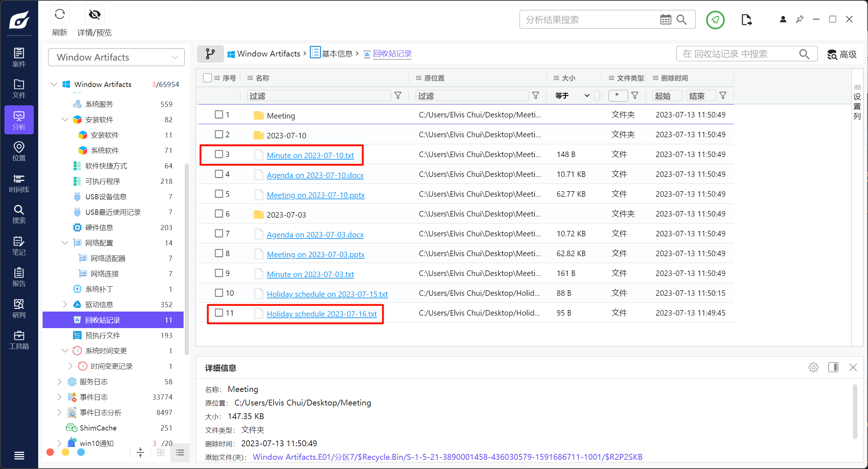Open settings gear in 详细信息 panel
This screenshot has height=469, width=868.
pos(813,367)
